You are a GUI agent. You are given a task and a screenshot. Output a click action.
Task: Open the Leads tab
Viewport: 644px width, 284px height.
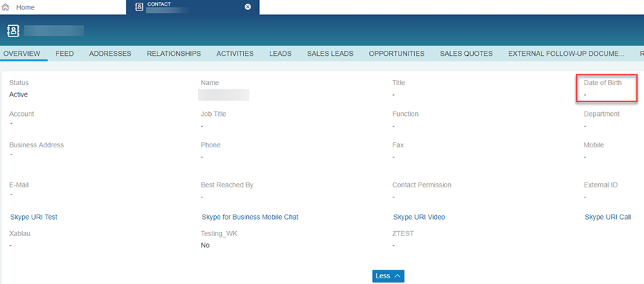(x=280, y=54)
